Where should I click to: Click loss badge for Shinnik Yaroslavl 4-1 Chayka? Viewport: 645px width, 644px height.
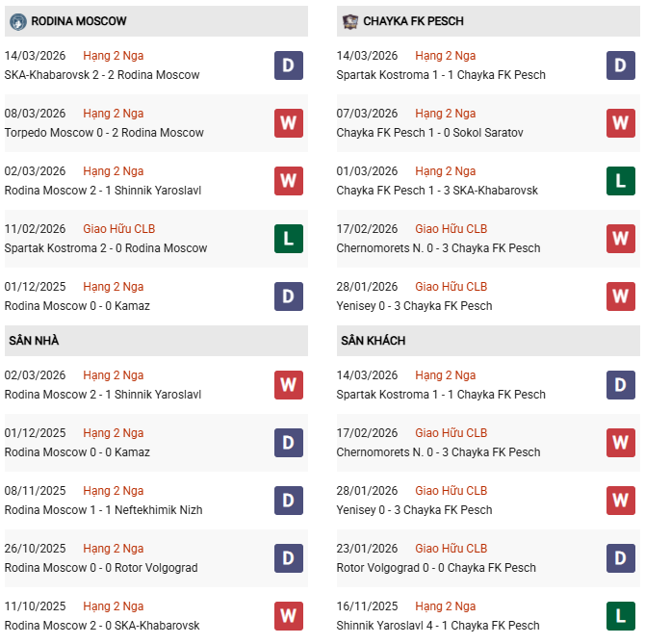coord(621,616)
